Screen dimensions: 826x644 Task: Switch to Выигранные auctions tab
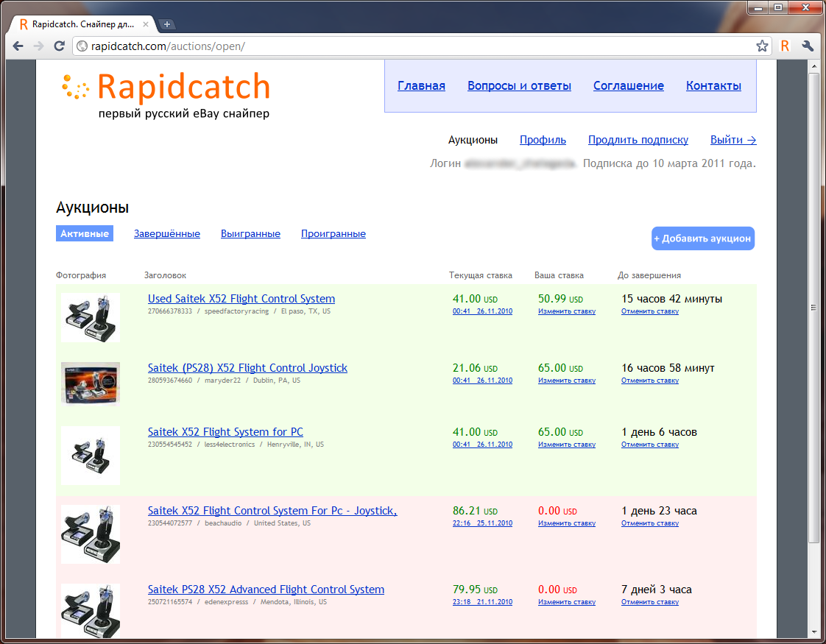pyautogui.click(x=250, y=234)
